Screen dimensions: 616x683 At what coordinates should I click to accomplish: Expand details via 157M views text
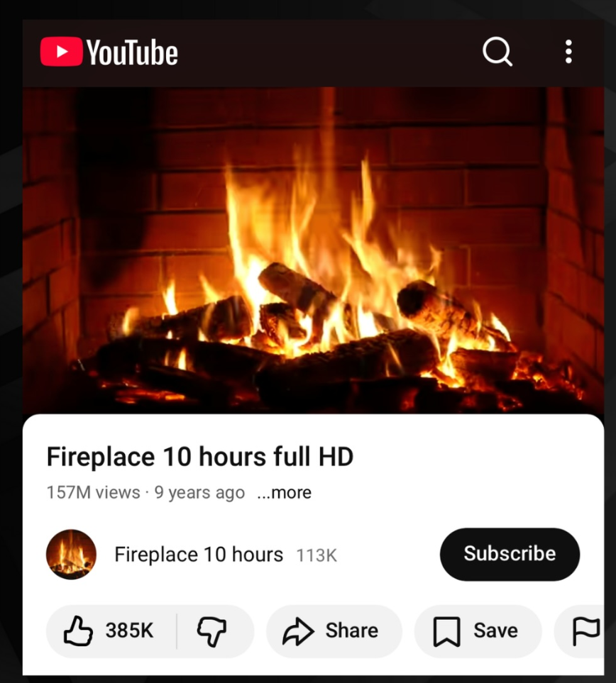point(93,493)
